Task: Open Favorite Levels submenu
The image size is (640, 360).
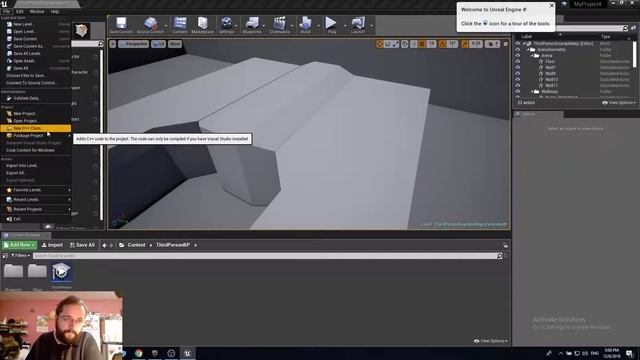Action: [x=36, y=190]
